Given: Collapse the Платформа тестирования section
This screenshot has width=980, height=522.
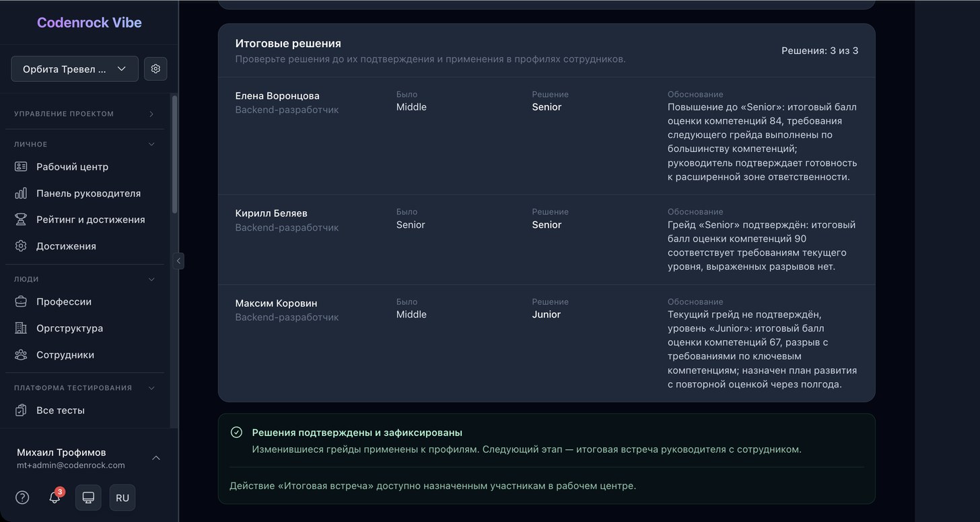Looking at the screenshot, I should 85,387.
